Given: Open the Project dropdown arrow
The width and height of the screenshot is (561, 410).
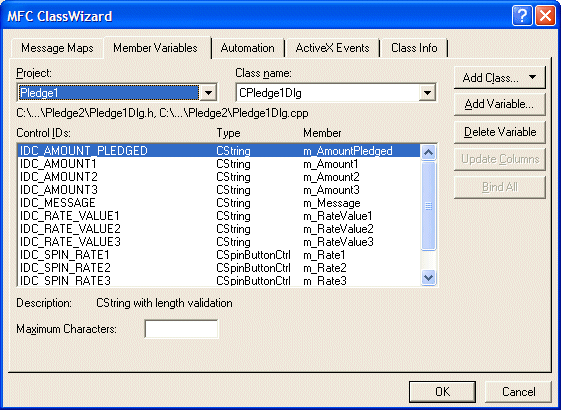Looking at the screenshot, I should tap(208, 93).
